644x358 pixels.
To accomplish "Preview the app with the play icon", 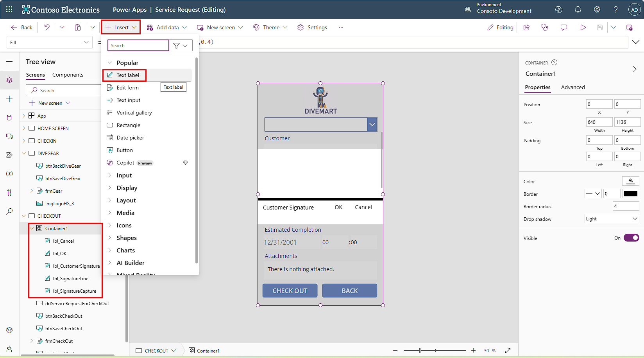I will click(583, 27).
